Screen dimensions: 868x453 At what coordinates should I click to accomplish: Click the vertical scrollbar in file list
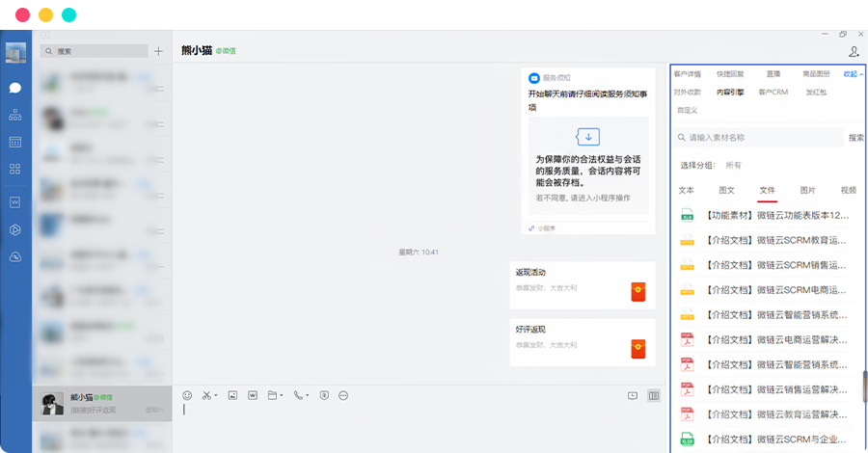(864, 386)
